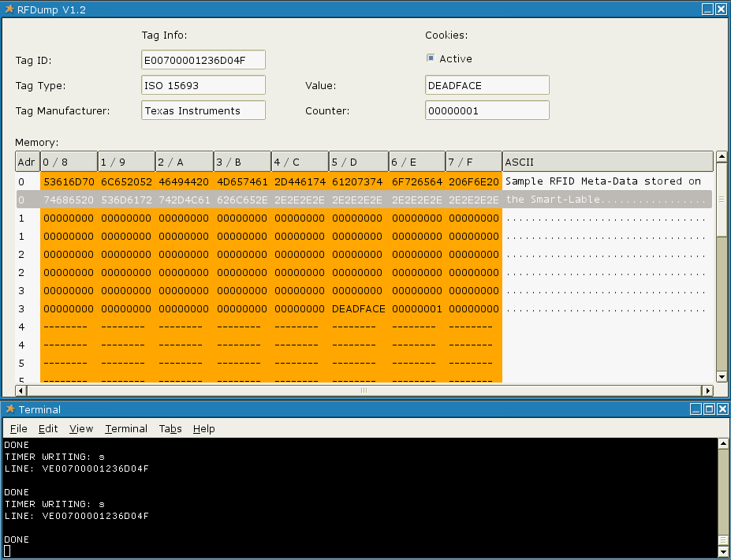Open the Terminal File menu

point(19,428)
